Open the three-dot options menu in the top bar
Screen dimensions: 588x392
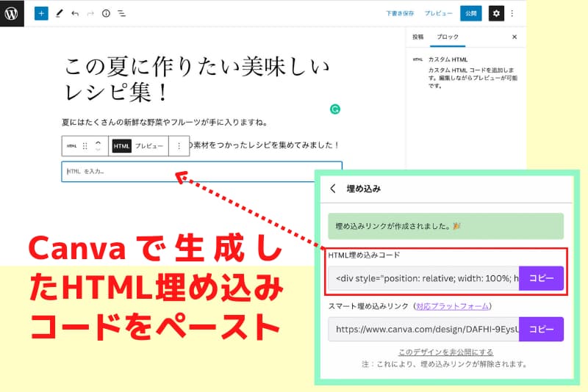coord(512,13)
